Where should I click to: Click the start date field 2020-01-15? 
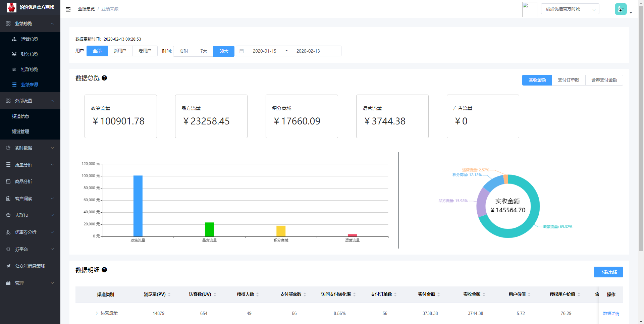tap(264, 51)
